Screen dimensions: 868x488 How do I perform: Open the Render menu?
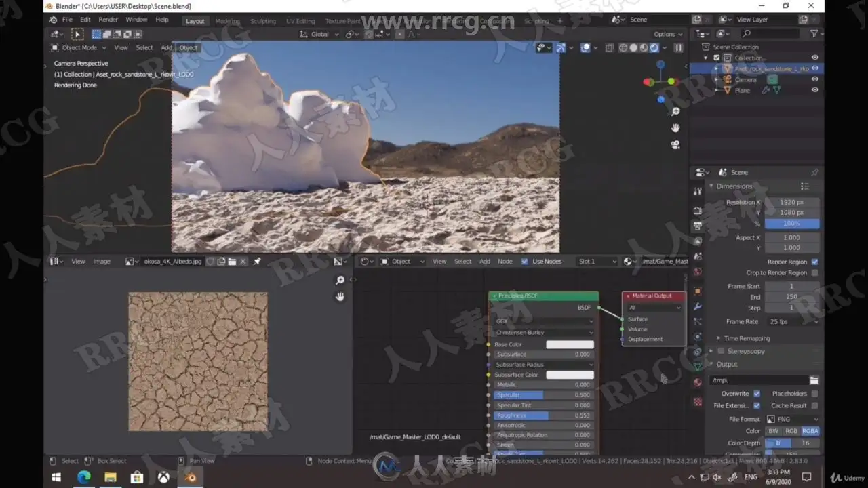[x=108, y=20]
